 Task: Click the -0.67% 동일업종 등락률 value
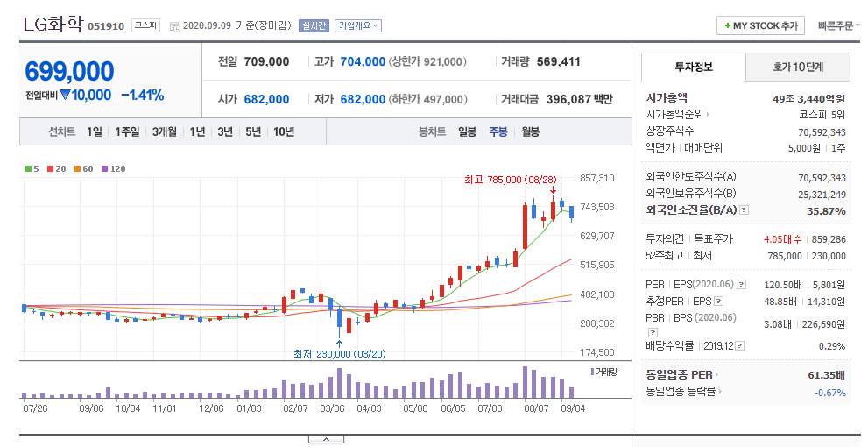[x=829, y=393]
